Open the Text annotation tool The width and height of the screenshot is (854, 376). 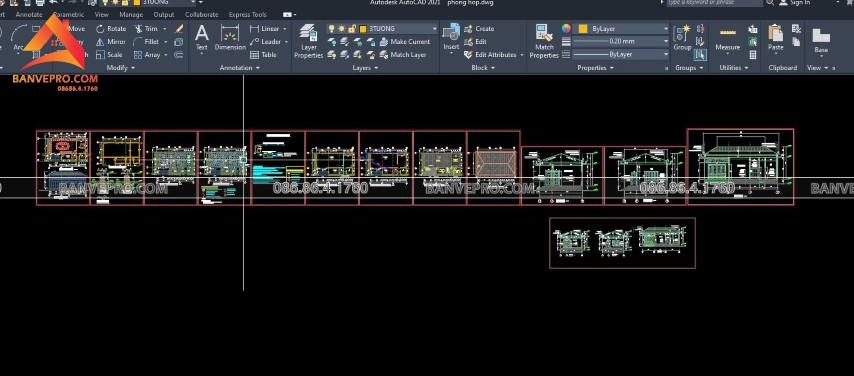(x=202, y=38)
